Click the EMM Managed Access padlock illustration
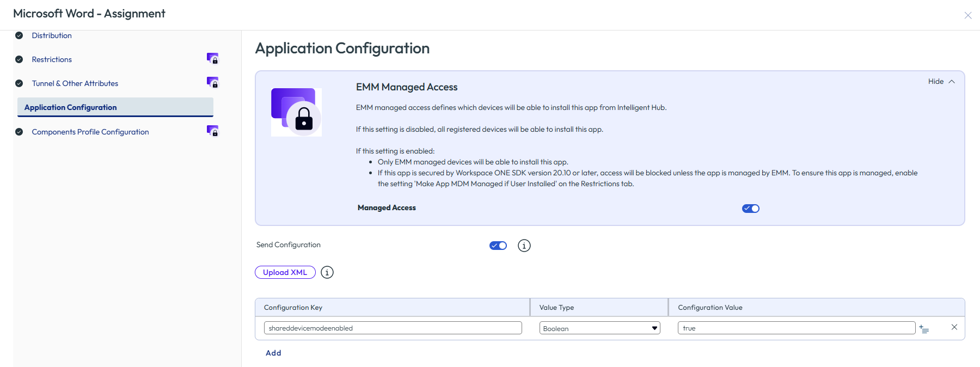The height and width of the screenshot is (367, 980). (296, 112)
